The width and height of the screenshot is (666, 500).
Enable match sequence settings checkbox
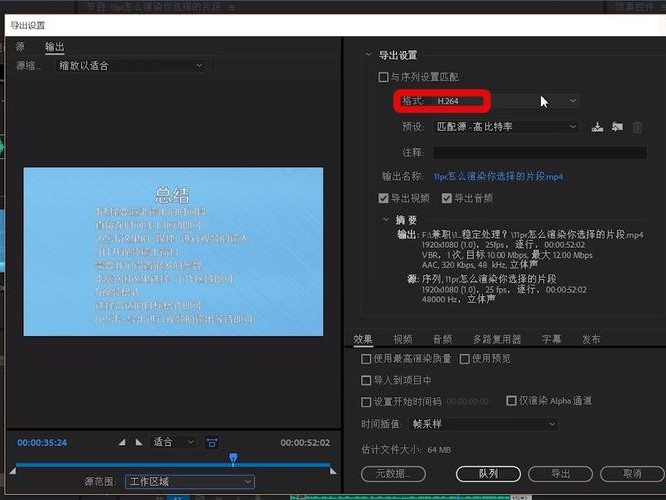(x=383, y=77)
